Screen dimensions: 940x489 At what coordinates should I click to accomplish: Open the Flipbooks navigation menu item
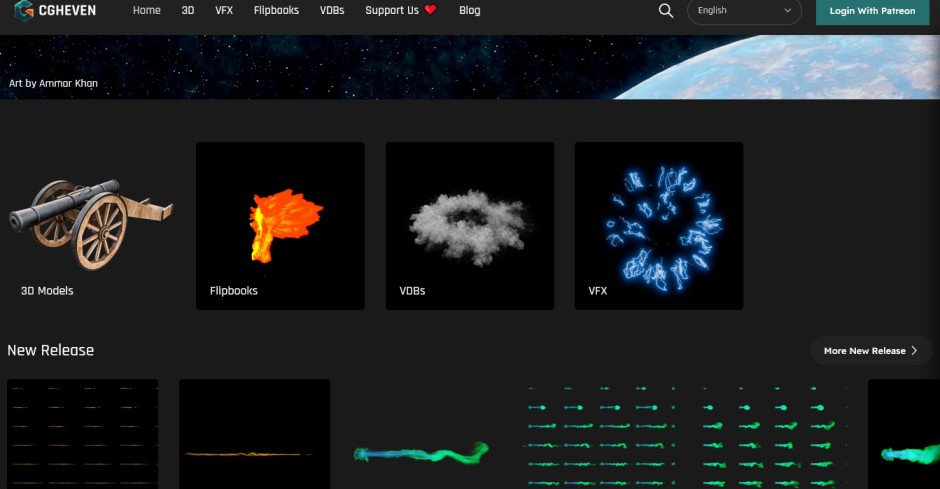pyautogui.click(x=276, y=10)
